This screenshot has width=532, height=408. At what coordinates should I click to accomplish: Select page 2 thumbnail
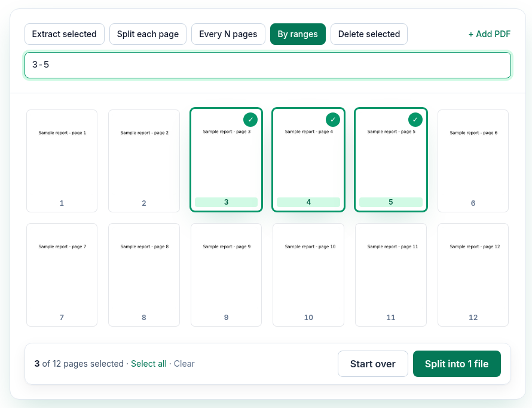(x=144, y=161)
